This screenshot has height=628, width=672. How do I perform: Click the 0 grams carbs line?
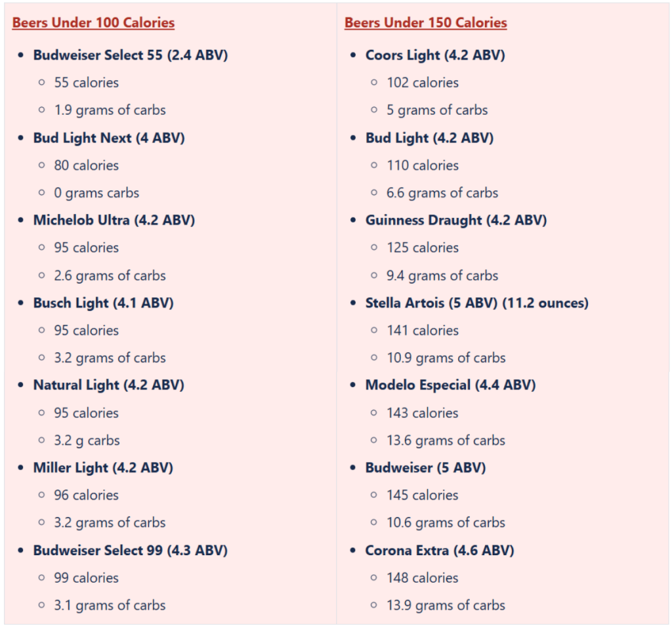[96, 193]
